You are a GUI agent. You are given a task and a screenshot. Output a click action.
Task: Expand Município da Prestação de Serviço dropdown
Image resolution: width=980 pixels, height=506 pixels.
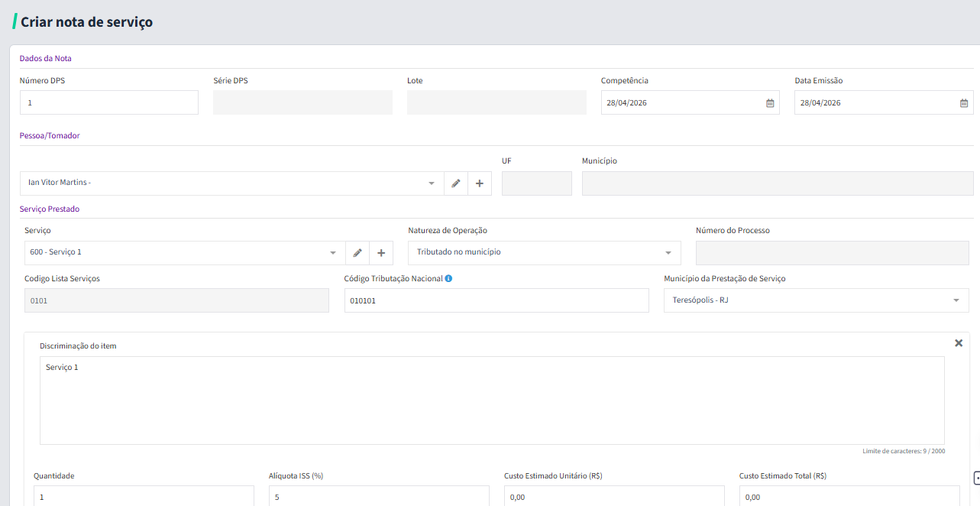click(956, 300)
